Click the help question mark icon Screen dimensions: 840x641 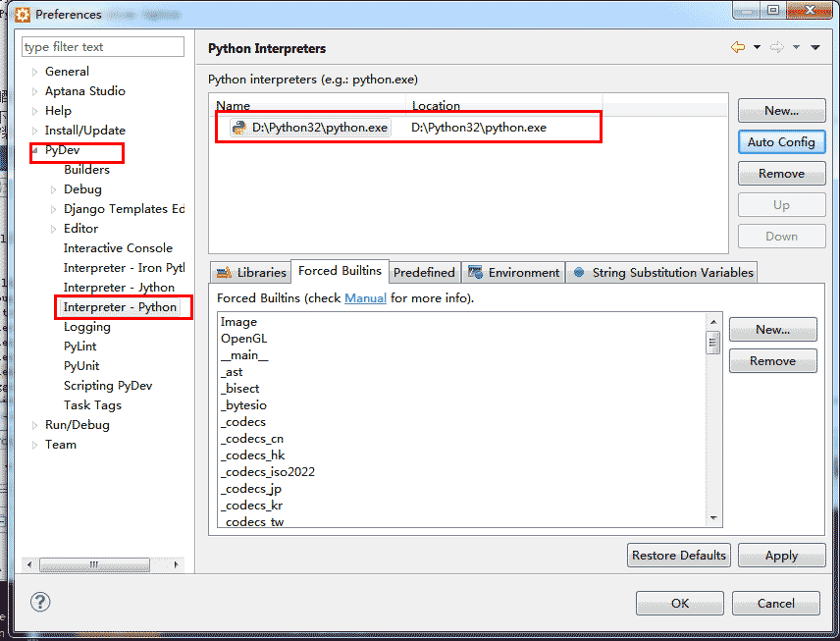40,602
